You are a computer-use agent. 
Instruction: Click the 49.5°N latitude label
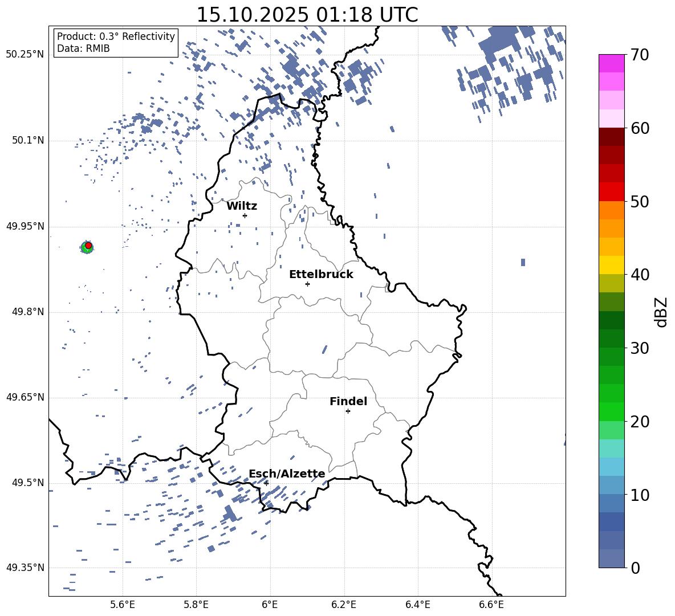click(27, 483)
